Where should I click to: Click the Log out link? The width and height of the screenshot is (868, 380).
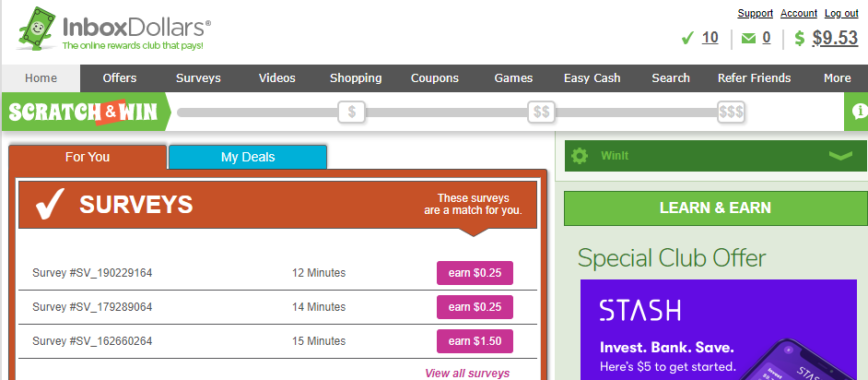click(841, 13)
